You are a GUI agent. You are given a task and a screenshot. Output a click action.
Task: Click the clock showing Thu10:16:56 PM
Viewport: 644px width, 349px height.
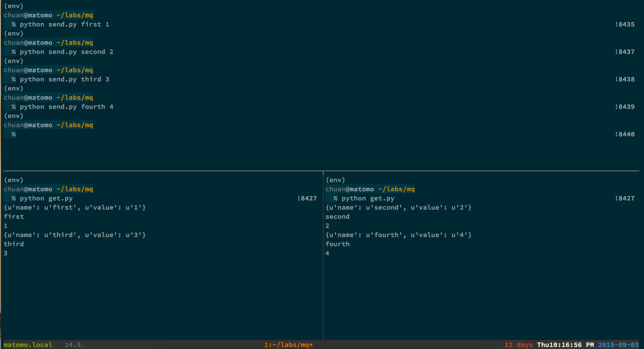(565, 345)
